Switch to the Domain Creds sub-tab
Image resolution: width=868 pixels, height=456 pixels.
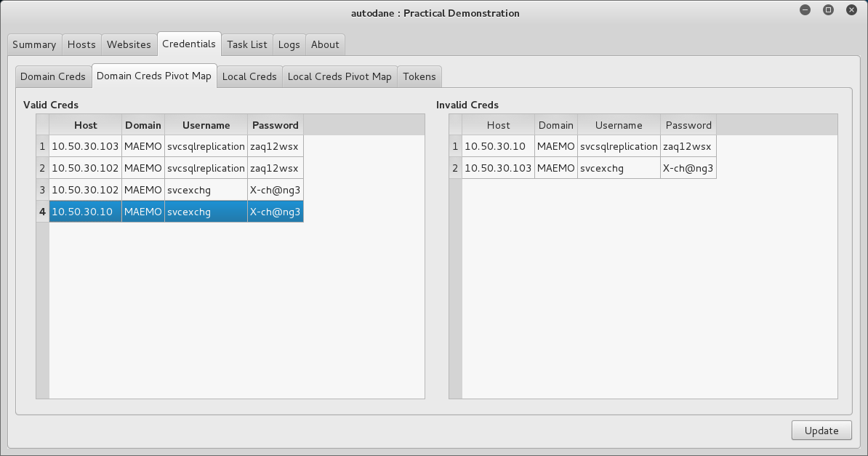53,76
